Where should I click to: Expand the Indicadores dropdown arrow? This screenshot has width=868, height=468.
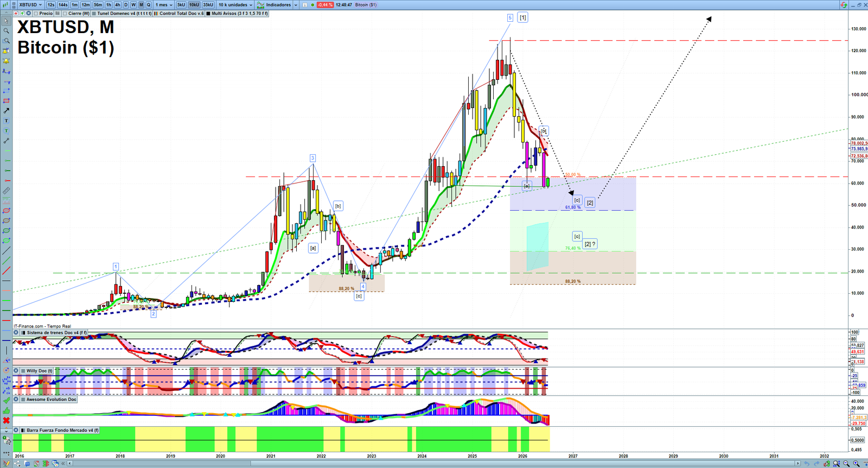click(296, 5)
